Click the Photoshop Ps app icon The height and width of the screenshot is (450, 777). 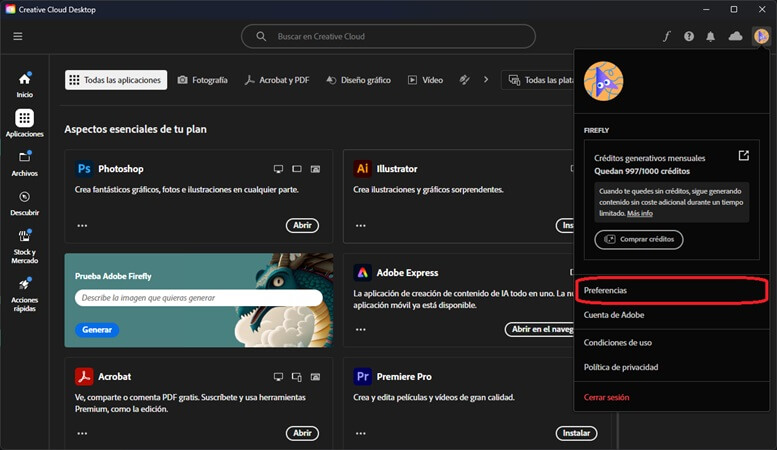coord(84,169)
